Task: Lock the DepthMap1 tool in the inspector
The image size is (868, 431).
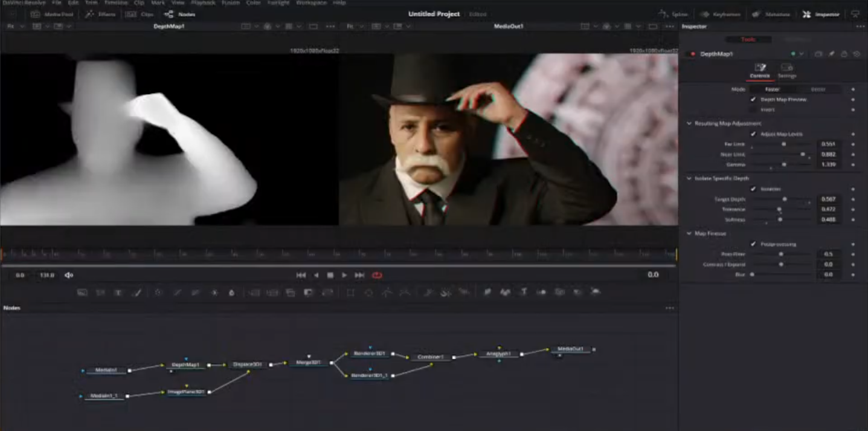Action: (x=844, y=54)
